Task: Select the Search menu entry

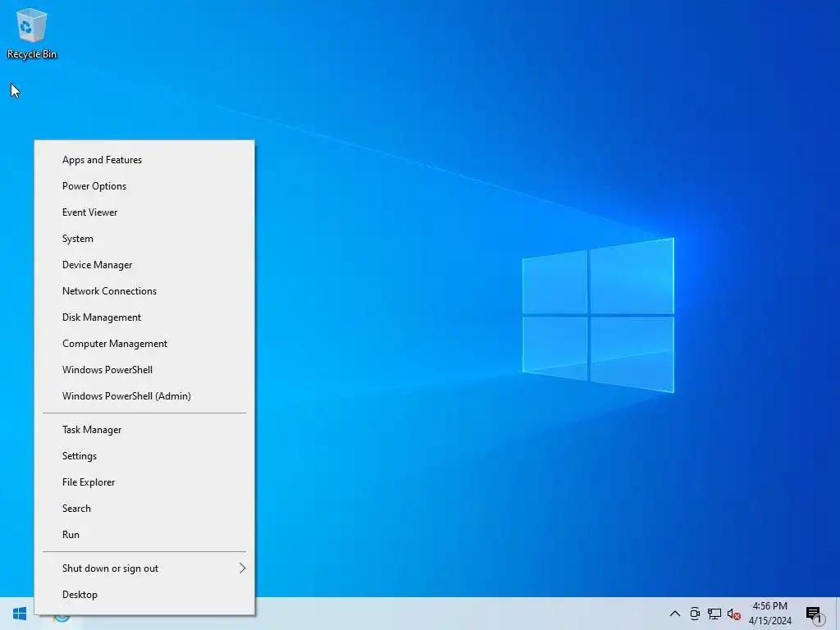Action: click(x=144, y=509)
